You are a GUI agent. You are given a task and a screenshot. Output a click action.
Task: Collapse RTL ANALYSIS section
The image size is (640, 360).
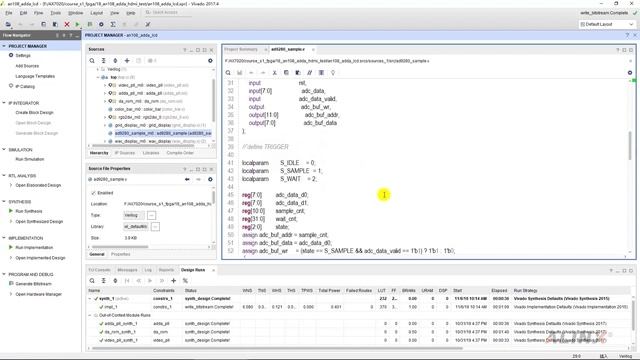pyautogui.click(x=4, y=176)
